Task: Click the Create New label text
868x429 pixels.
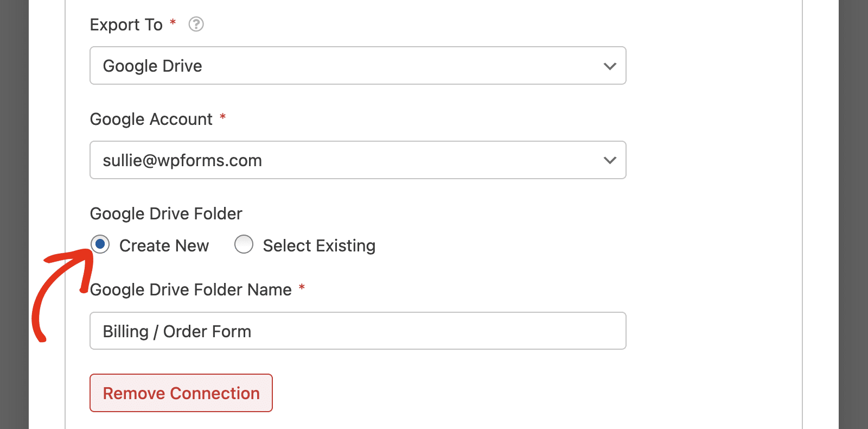Action: (164, 246)
